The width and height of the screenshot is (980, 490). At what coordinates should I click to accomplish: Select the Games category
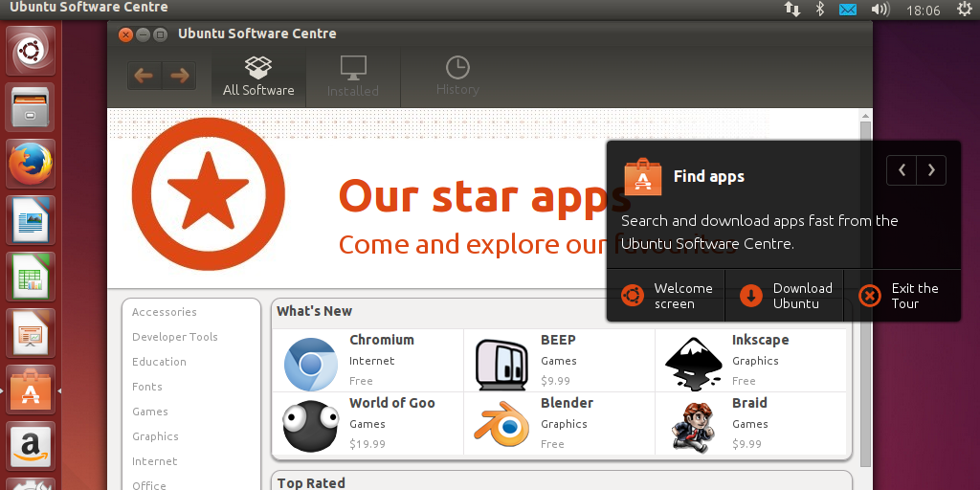click(x=150, y=412)
